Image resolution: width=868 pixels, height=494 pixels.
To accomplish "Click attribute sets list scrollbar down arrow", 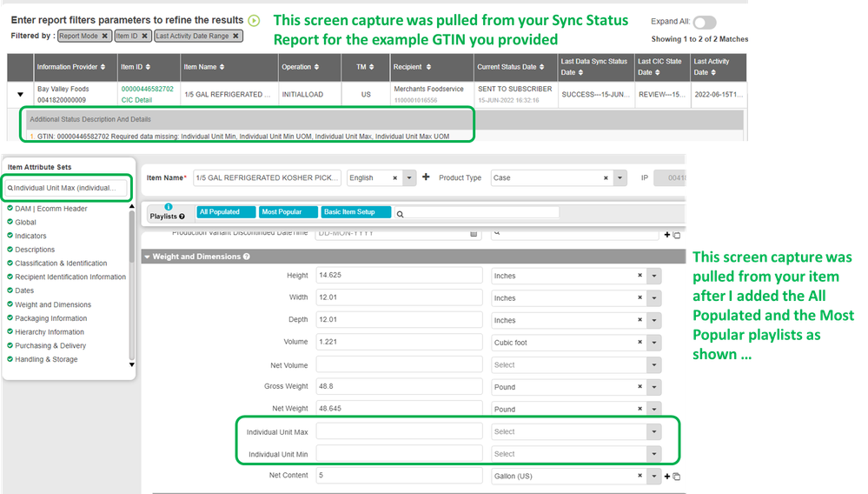I will (132, 364).
